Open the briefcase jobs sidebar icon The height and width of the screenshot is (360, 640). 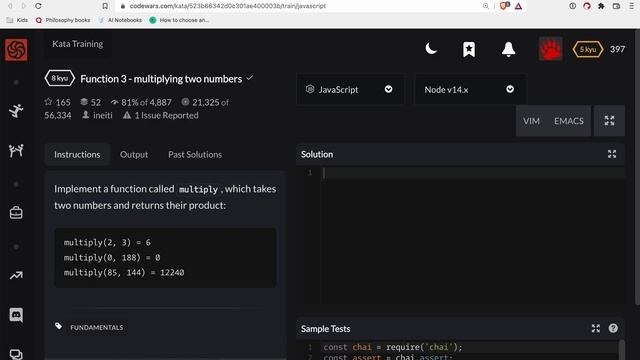(x=16, y=213)
